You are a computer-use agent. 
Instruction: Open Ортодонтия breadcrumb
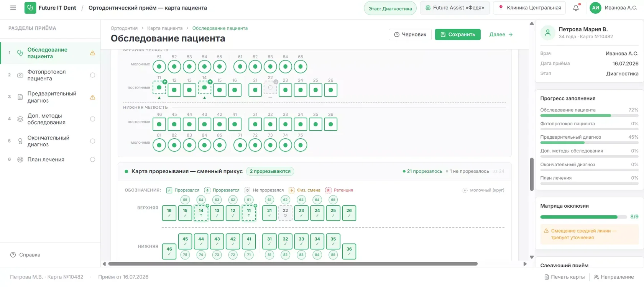point(124,28)
